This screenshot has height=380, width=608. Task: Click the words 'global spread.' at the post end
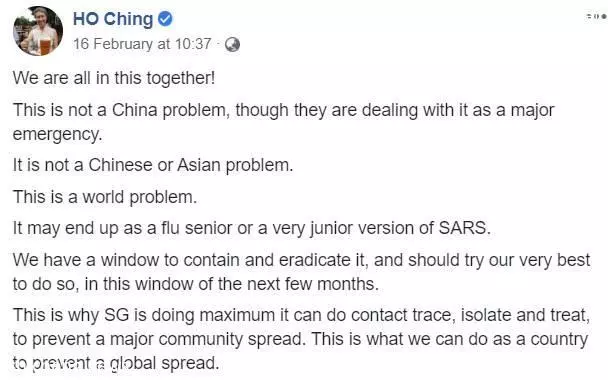[x=164, y=364]
